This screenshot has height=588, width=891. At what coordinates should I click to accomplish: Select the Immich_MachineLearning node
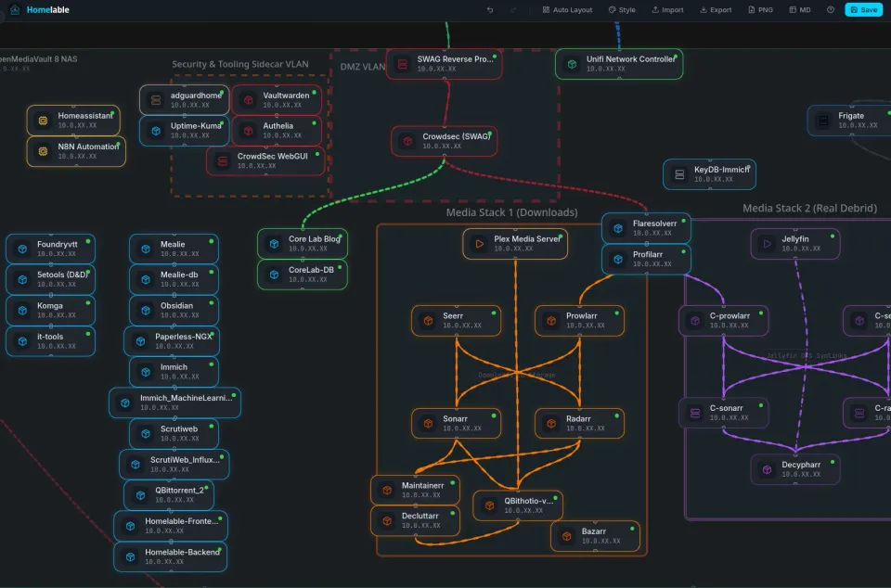click(175, 403)
